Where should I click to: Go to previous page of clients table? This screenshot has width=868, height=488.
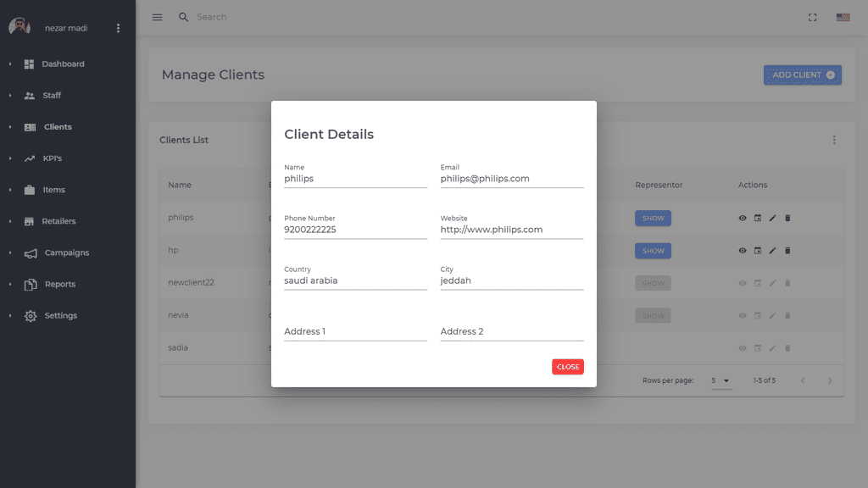803,380
